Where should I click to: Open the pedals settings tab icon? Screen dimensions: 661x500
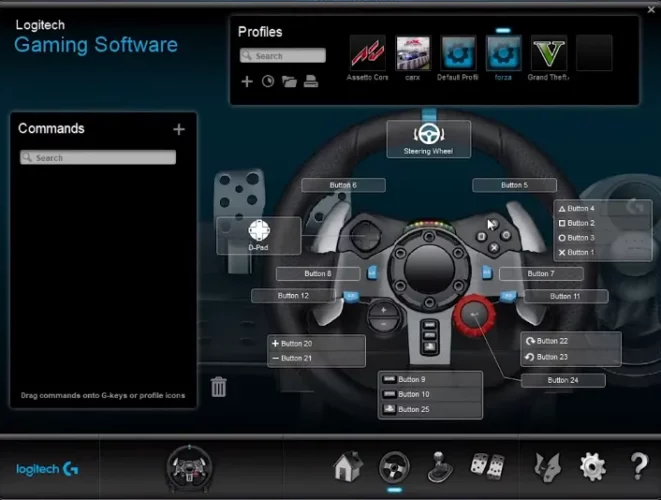(487, 466)
